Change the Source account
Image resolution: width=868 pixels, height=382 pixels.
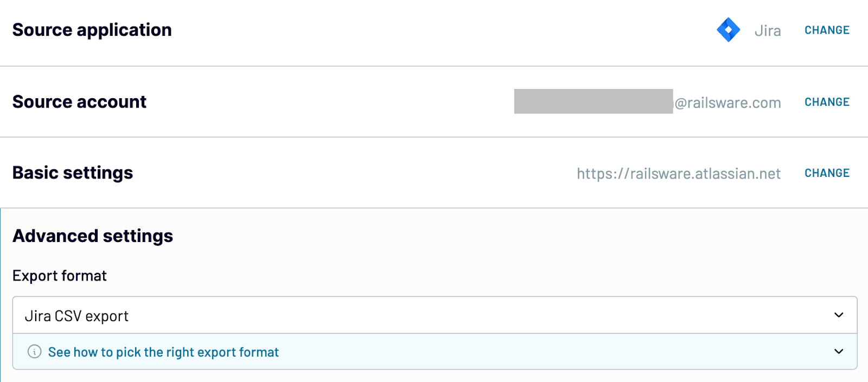(827, 102)
